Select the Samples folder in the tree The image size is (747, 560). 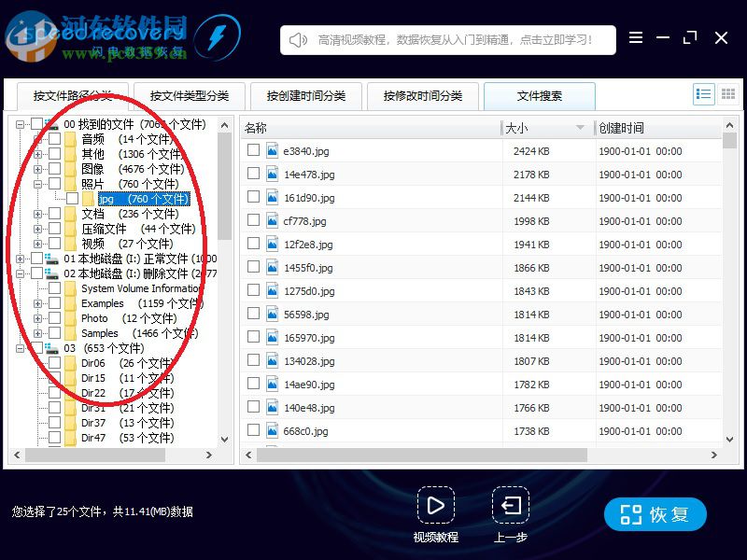tap(103, 333)
